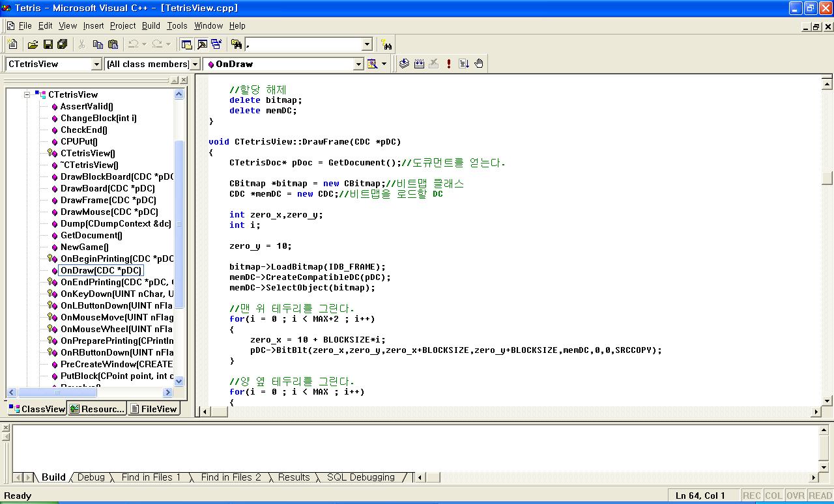Image resolution: width=834 pixels, height=504 pixels.
Task: Select the Results output tab
Action: 294,477
